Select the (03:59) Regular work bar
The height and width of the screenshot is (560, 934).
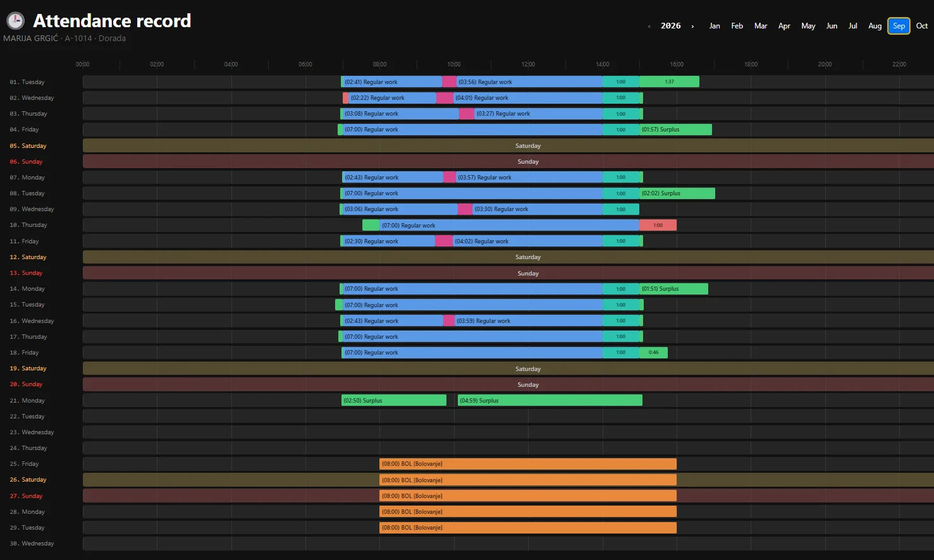pos(529,320)
